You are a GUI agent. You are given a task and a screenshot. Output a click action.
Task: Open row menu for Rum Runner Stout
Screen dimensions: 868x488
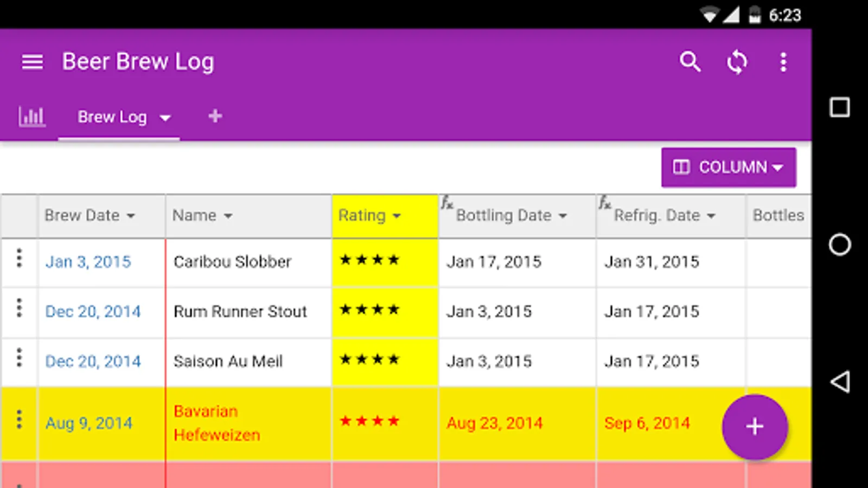19,308
